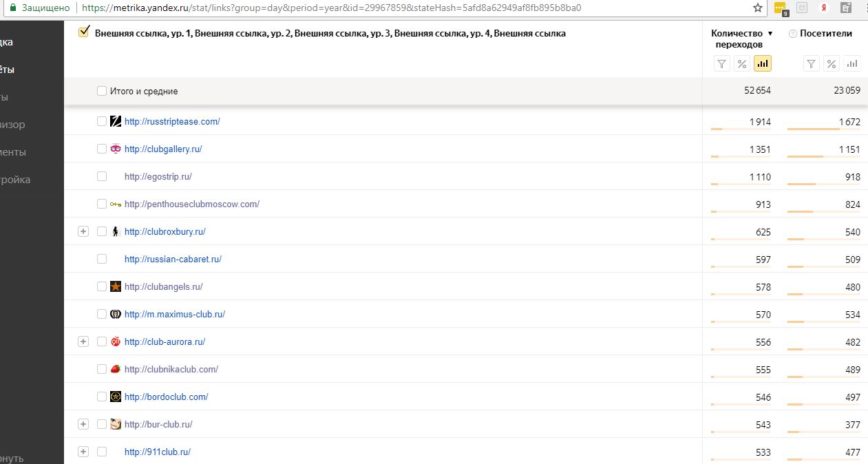Screen dimensions: 868x464
Task: Select the russian-cabaret.ru row checkbox
Action: tap(102, 259)
